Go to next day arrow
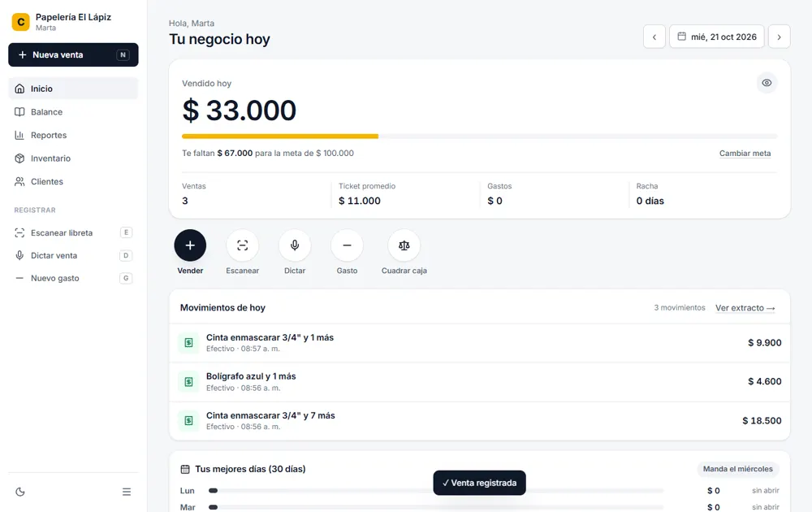Screen dimensions: 812x512 780,37
